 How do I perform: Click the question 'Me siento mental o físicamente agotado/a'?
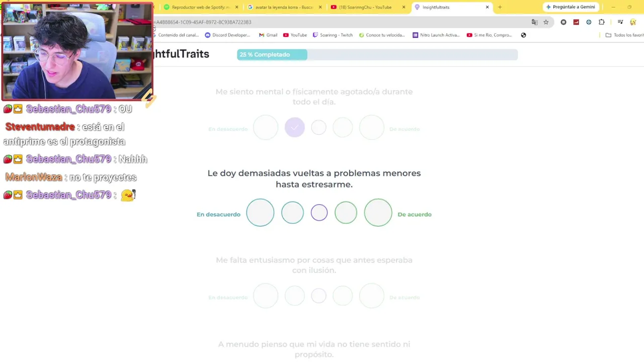pyautogui.click(x=314, y=97)
